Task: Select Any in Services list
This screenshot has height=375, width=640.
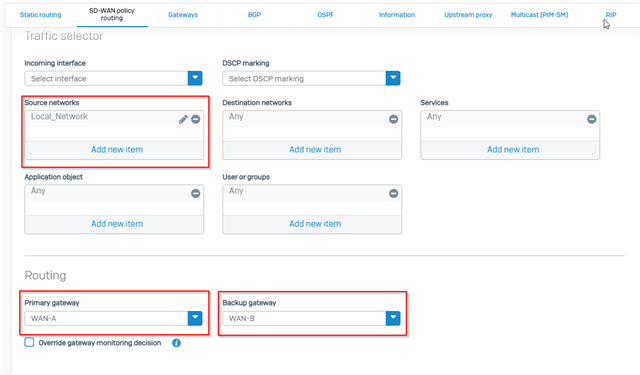Action: pos(434,117)
